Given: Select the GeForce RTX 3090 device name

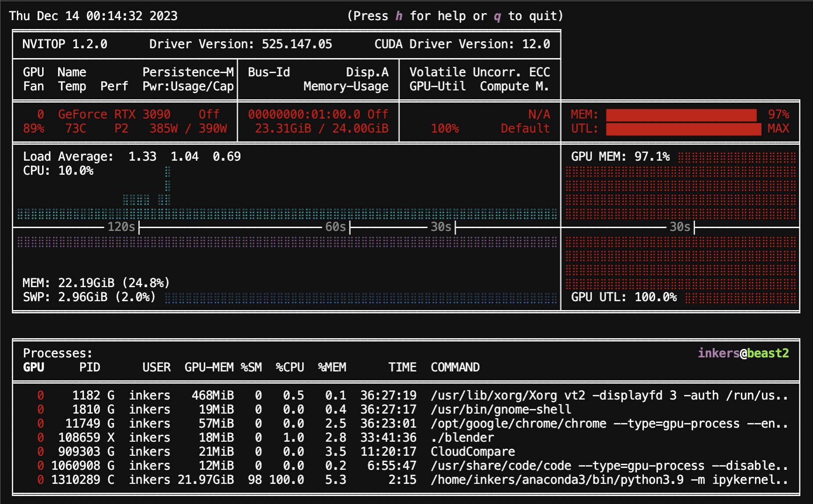Looking at the screenshot, I should (x=114, y=115).
